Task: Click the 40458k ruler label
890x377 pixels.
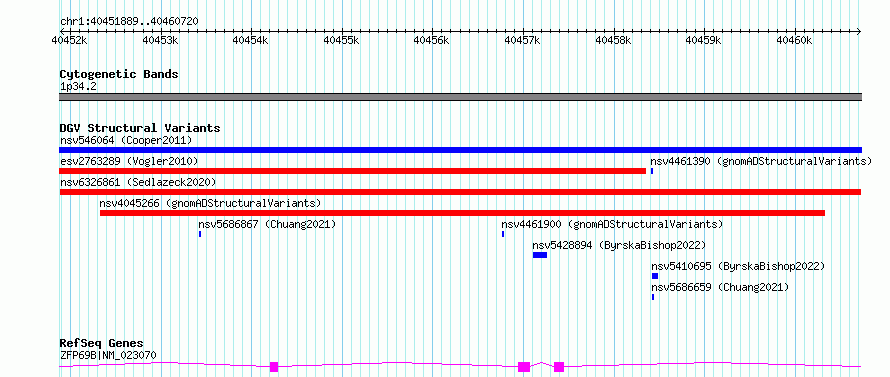Action: 614,40
